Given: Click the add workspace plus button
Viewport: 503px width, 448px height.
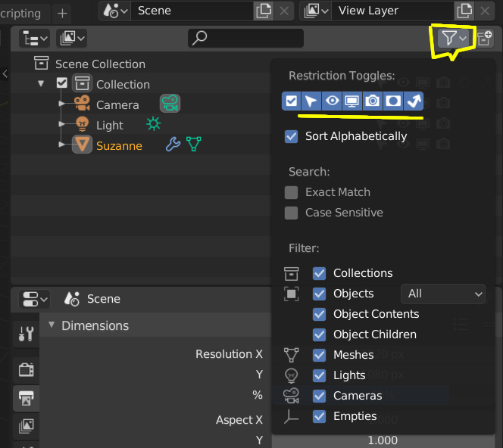Looking at the screenshot, I should (x=62, y=13).
